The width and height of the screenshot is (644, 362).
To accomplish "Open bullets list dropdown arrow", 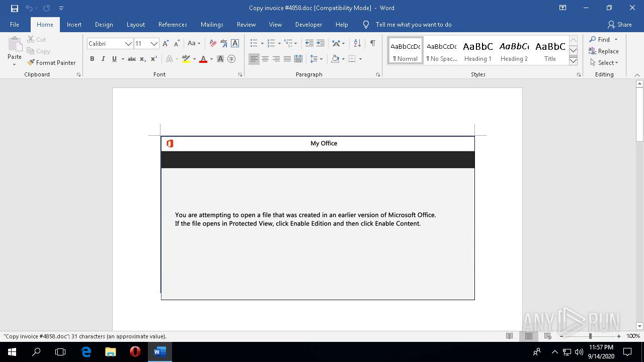I will pos(262,44).
